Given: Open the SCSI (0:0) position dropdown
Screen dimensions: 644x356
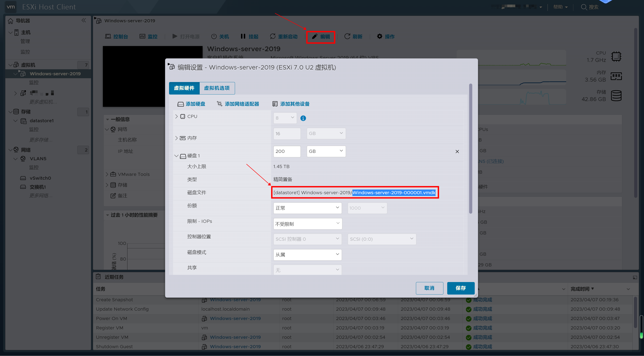Looking at the screenshot, I should [382, 239].
